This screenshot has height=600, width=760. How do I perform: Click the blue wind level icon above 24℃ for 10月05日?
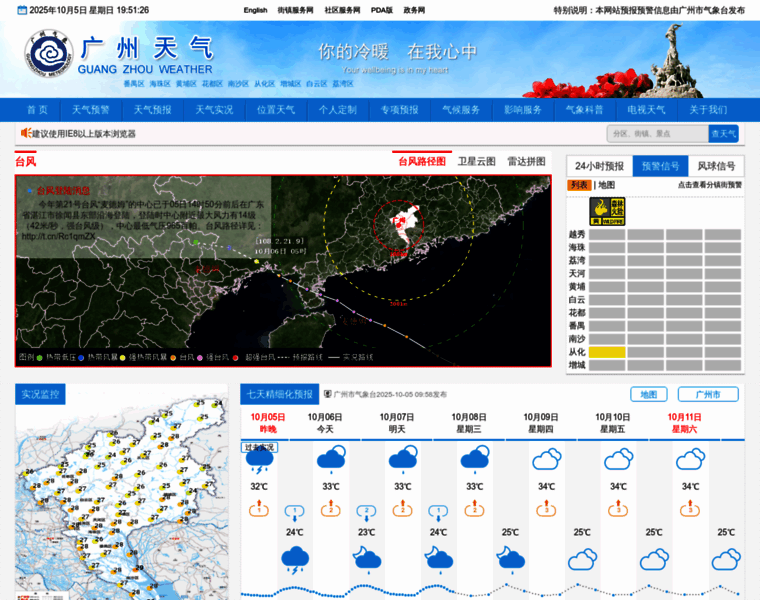tap(295, 513)
